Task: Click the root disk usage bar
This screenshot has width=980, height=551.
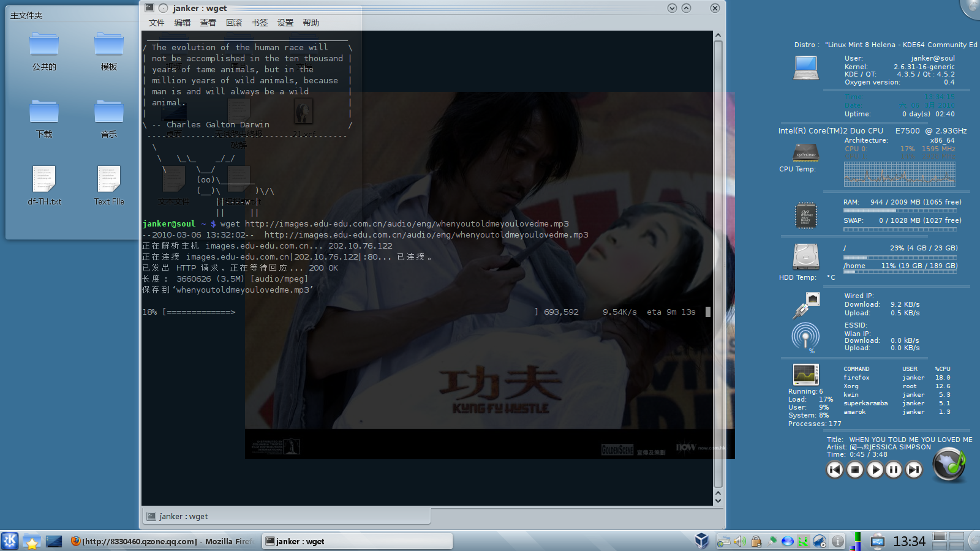Action: [900, 257]
